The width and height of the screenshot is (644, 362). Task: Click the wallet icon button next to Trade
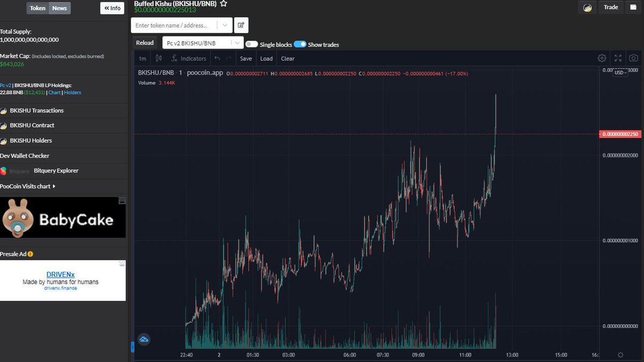click(x=633, y=7)
